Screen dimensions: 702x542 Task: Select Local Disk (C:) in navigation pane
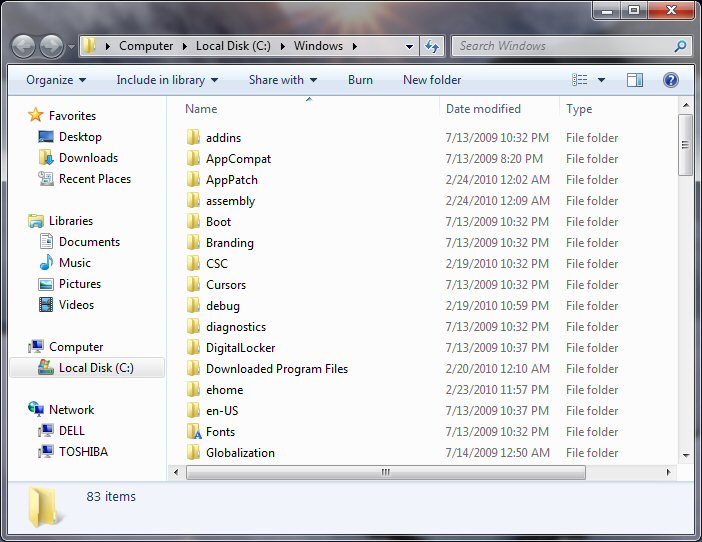click(95, 368)
